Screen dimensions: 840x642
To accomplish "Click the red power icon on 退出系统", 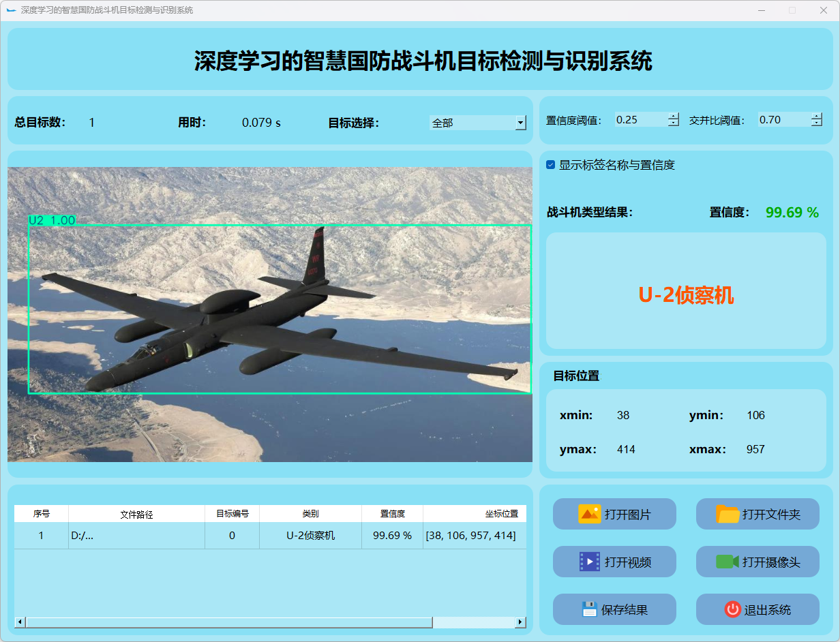I will 732,609.
